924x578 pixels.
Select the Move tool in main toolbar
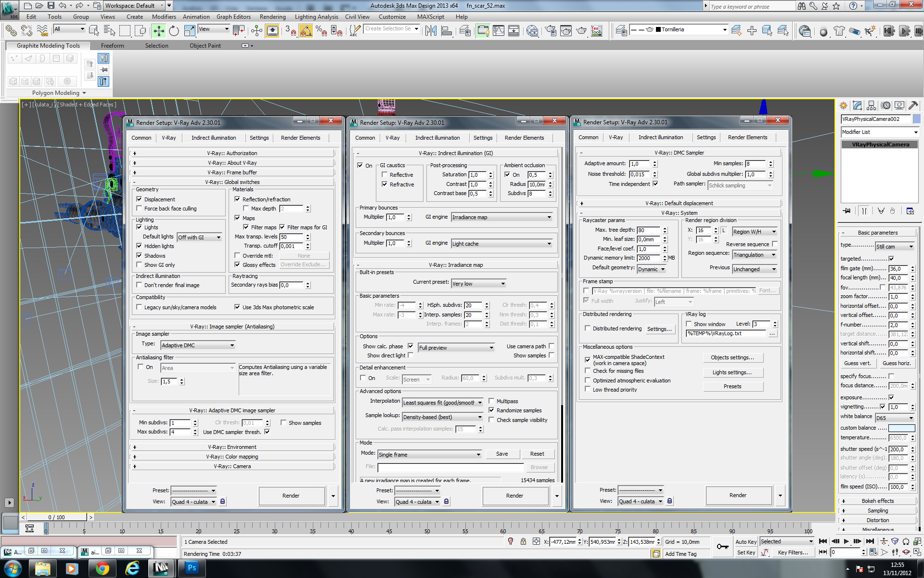(x=159, y=31)
